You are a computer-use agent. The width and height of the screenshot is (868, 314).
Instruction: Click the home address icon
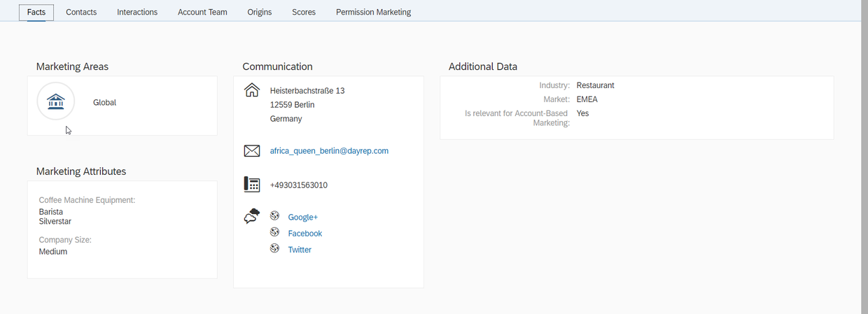(251, 91)
